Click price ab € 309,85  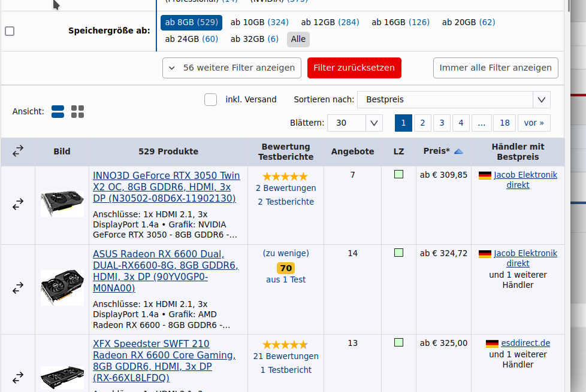pyautogui.click(x=443, y=175)
